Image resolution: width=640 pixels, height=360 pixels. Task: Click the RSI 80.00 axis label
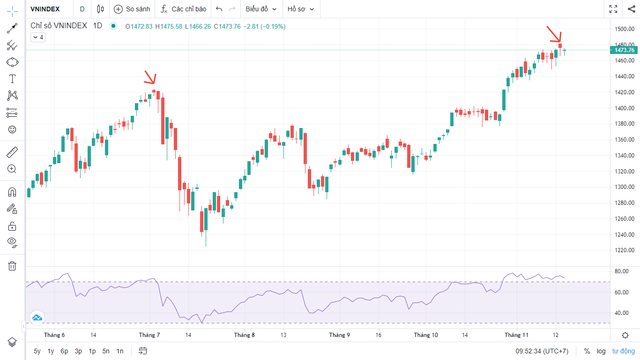[621, 271]
